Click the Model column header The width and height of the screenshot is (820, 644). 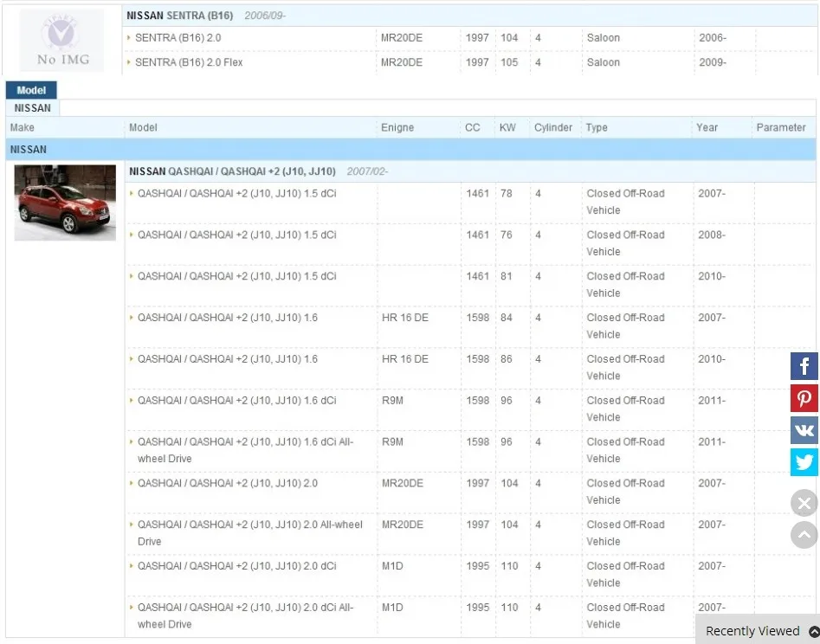tap(143, 127)
